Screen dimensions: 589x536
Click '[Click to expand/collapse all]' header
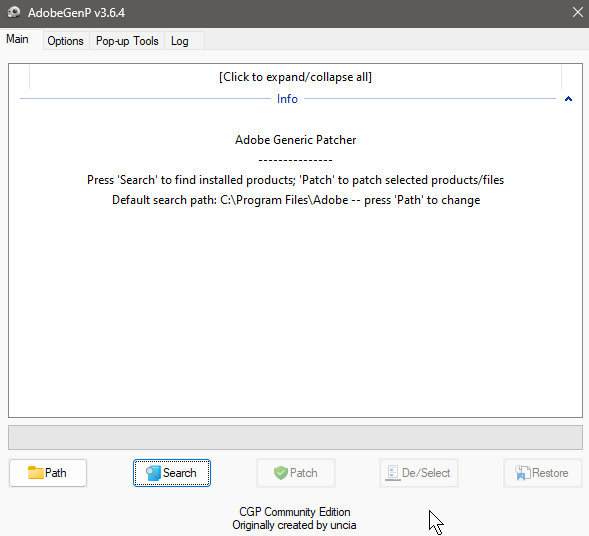pyautogui.click(x=295, y=77)
